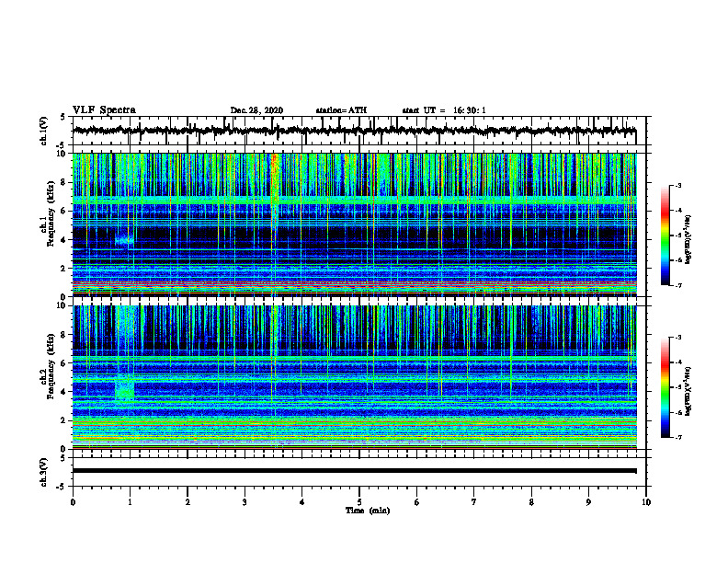Click the ch.2 'Frequency (kHz)' axis label
The width and height of the screenshot is (728, 563).
[50, 366]
